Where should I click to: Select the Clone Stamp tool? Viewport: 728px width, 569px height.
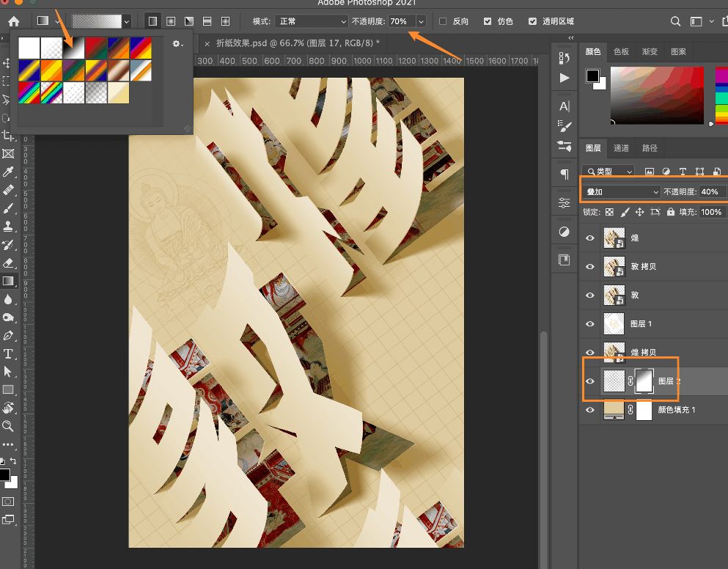click(x=8, y=227)
